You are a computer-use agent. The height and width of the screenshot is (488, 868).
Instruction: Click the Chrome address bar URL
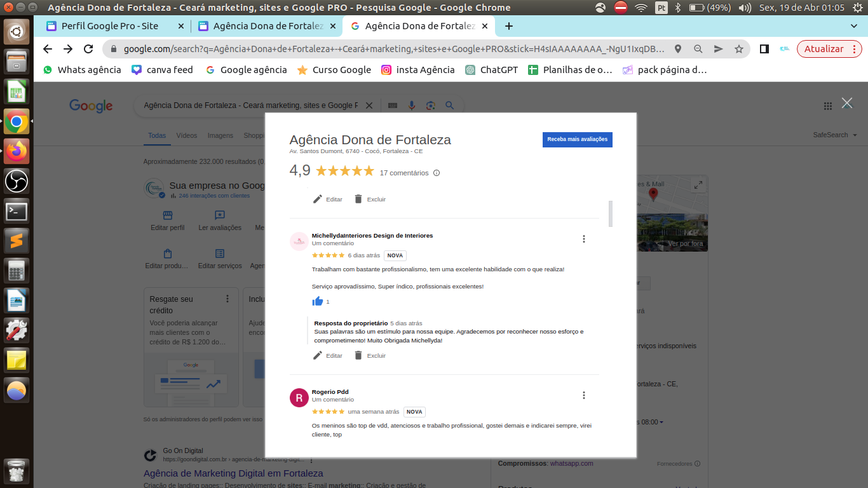394,49
